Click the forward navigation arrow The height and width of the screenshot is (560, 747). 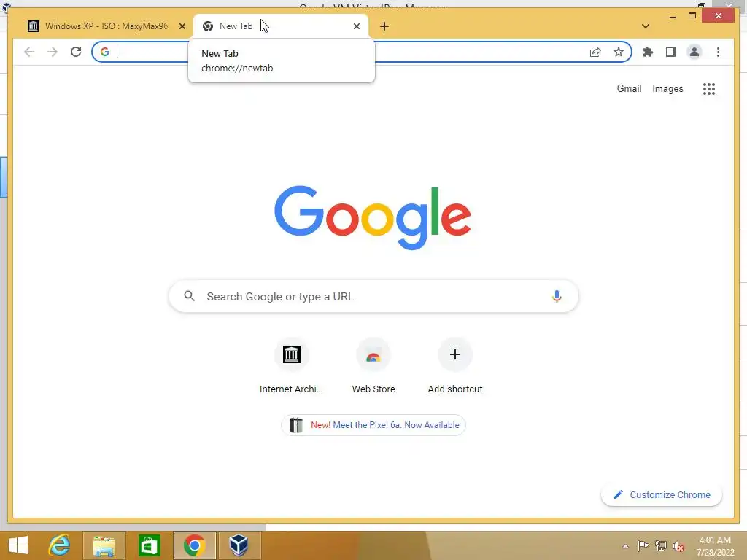coord(53,52)
